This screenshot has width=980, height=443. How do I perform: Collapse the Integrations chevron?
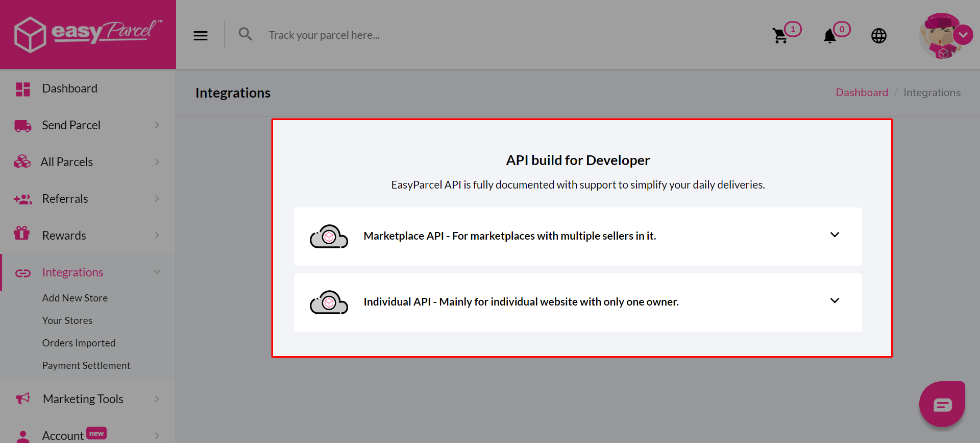click(x=157, y=272)
